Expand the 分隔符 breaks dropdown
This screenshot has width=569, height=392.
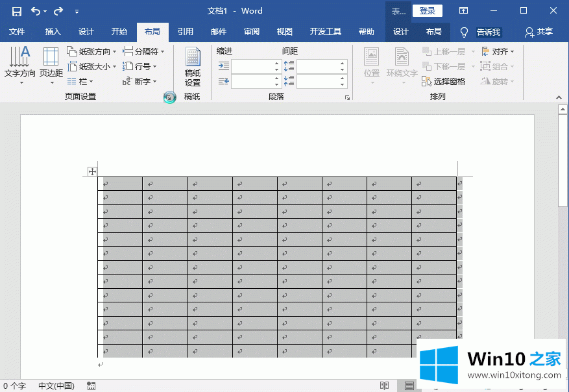point(145,52)
